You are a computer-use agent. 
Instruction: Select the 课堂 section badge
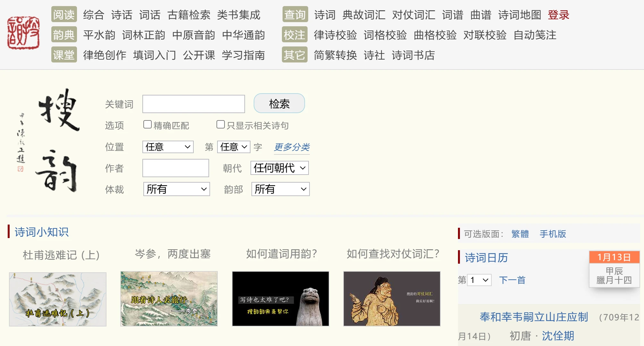pyautogui.click(x=64, y=55)
